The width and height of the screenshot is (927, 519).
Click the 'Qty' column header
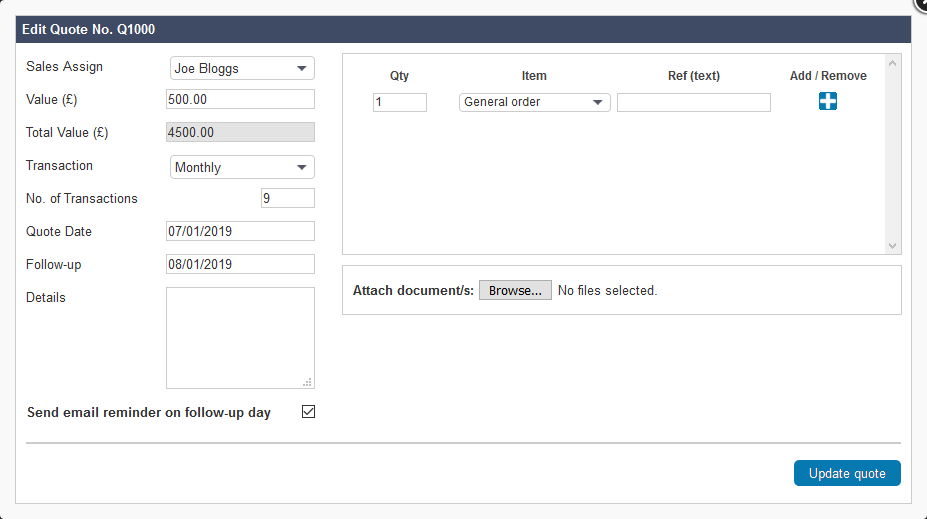tap(399, 76)
